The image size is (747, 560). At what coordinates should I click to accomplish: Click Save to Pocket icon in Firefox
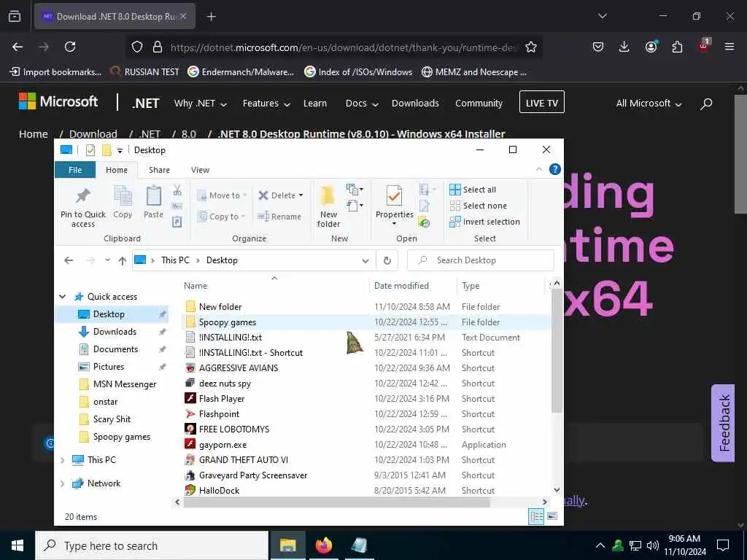pos(598,47)
